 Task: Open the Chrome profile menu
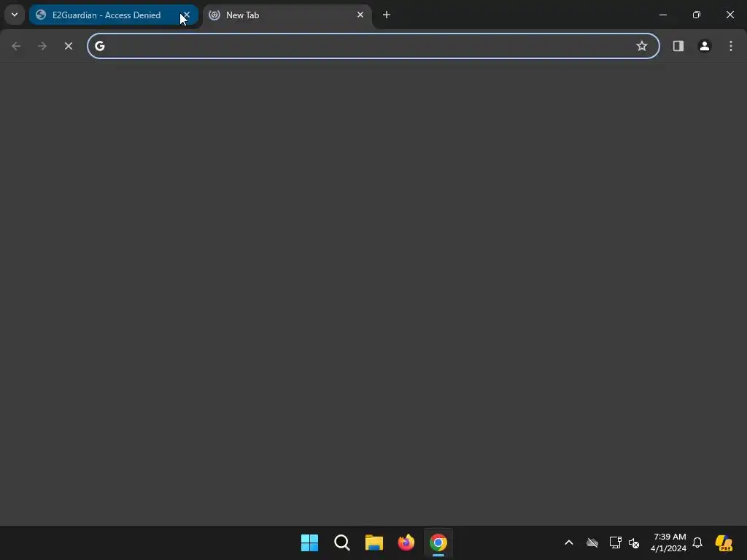click(704, 46)
